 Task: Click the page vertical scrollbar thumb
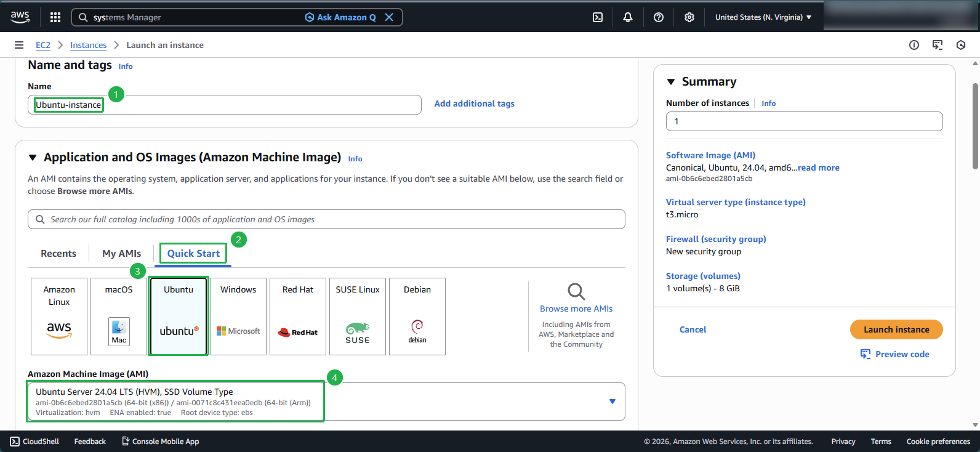point(975,126)
